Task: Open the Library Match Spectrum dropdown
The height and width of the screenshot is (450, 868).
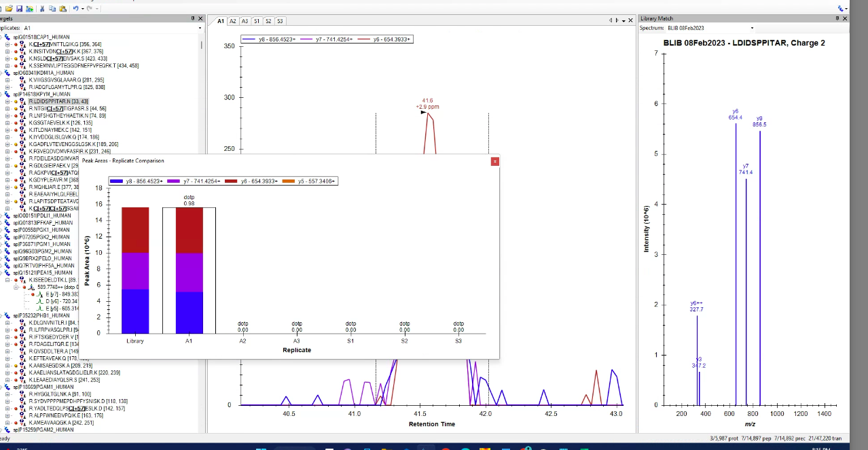Action: coord(752,28)
